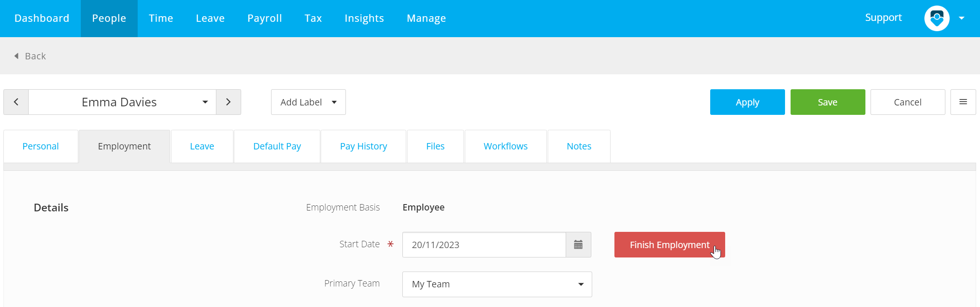
Task: Navigate to Payroll
Action: tap(265, 18)
